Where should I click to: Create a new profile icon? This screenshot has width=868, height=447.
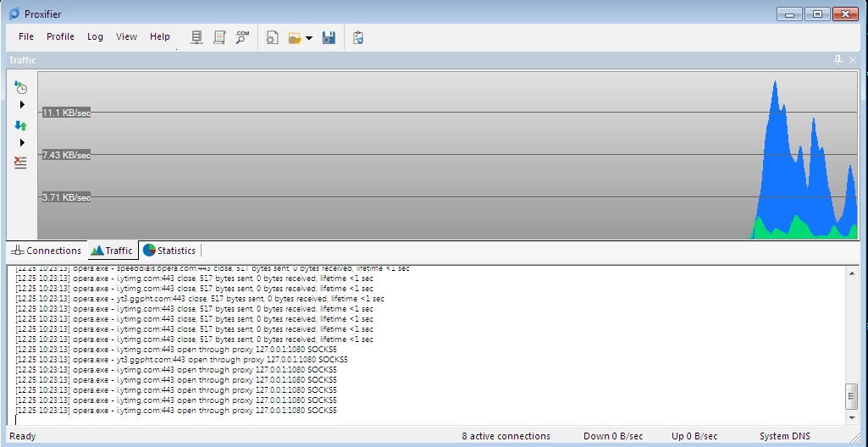272,37
